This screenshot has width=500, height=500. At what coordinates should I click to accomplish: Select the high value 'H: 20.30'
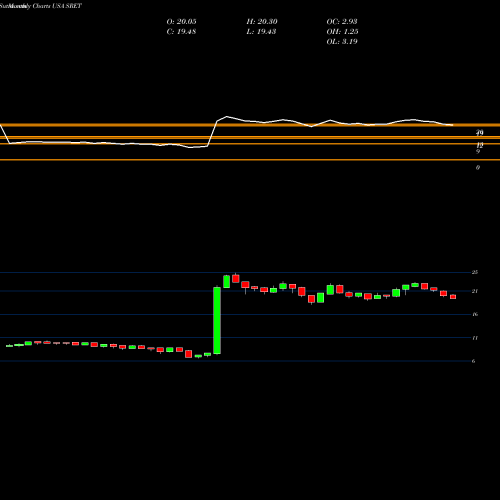tap(262, 21)
